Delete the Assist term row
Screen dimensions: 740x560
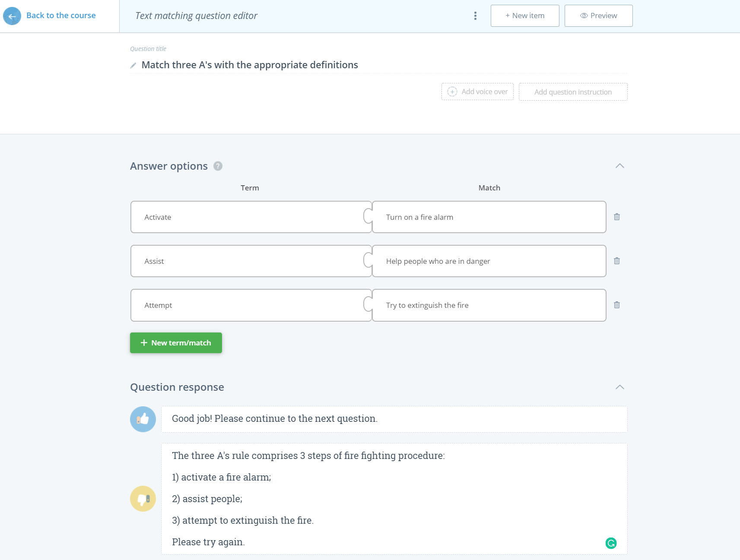coord(617,261)
